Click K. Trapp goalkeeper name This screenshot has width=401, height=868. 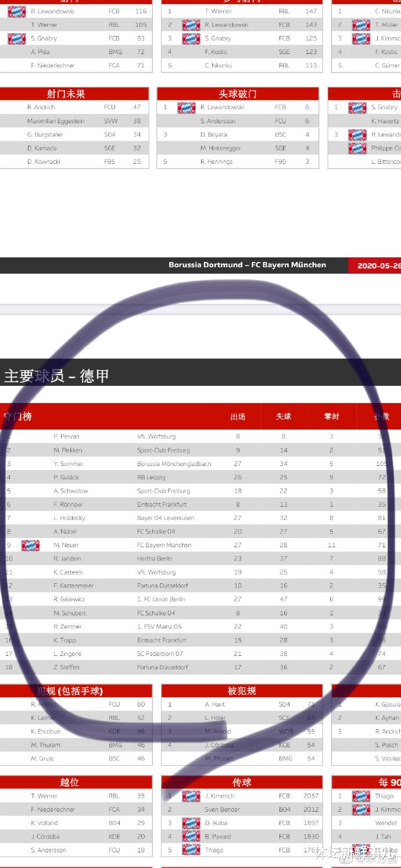point(64,640)
